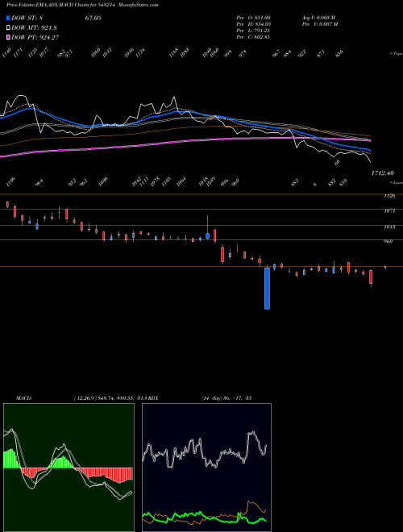Image resolution: width=403 pixels, height=532 pixels.
Task: Click the (12,26,9) MACD parameters text
Action: coord(84,397)
